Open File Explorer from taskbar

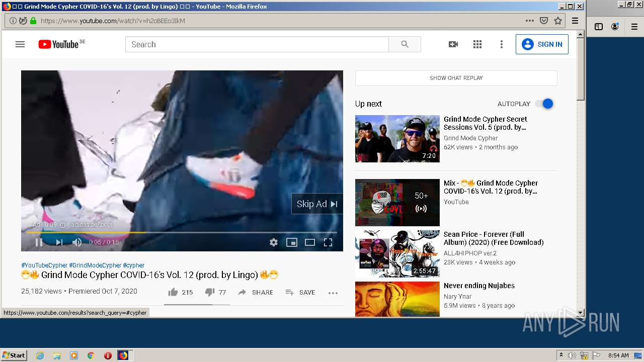coord(57,355)
